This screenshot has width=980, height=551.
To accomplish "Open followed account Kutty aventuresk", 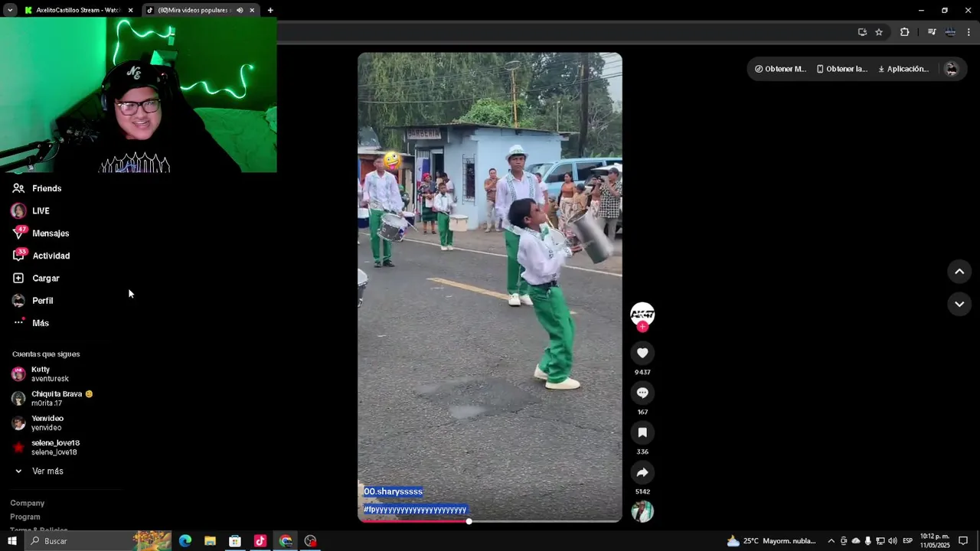I will coord(41,374).
